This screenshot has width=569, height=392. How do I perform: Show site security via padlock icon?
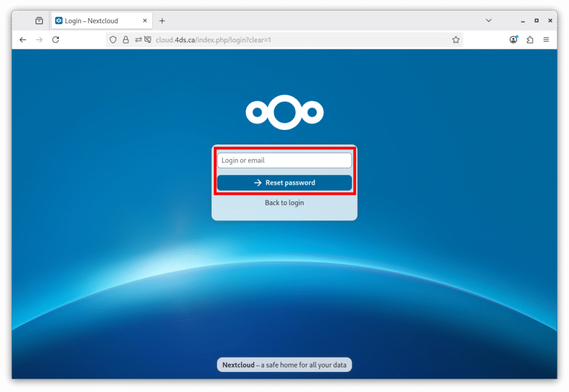pyautogui.click(x=126, y=40)
